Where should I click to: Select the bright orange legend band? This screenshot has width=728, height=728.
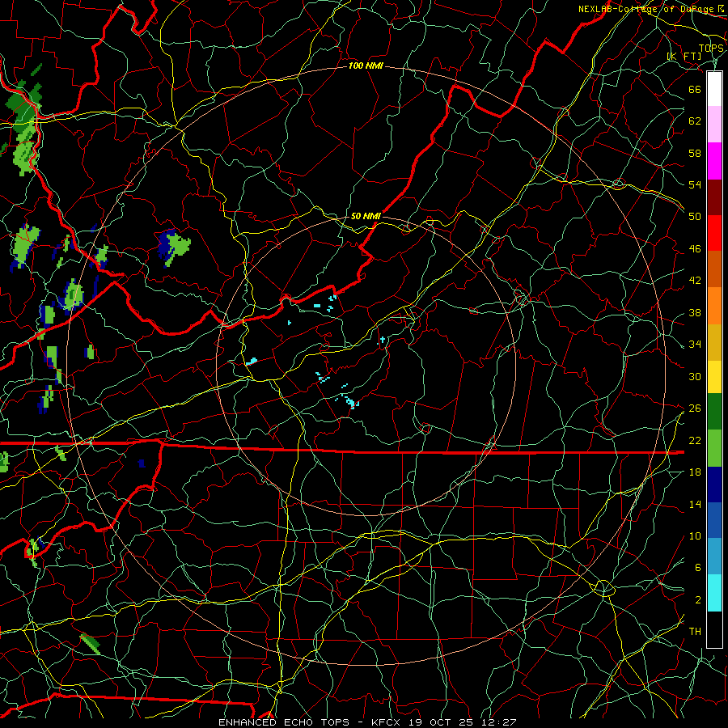tap(714, 306)
